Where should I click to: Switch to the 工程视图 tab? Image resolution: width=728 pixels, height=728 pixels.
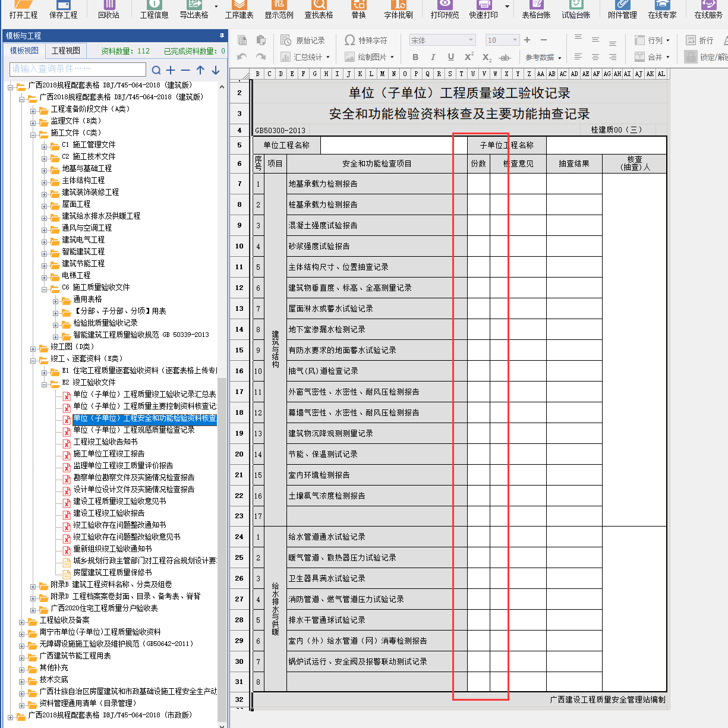66,51
